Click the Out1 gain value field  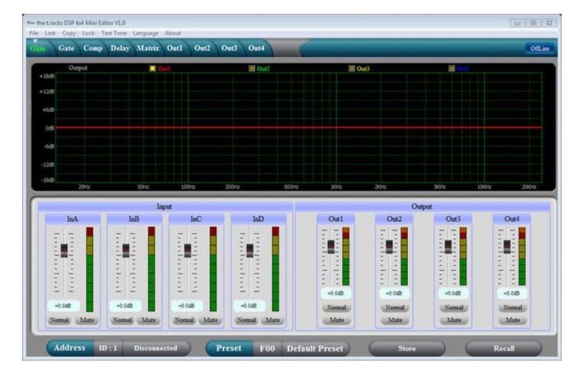pyautogui.click(x=336, y=293)
